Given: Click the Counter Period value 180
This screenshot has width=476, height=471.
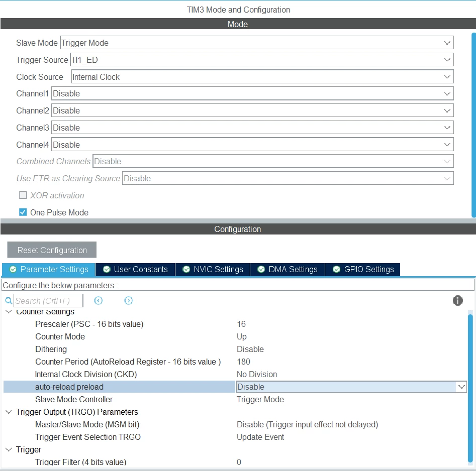Looking at the screenshot, I should (x=243, y=362).
